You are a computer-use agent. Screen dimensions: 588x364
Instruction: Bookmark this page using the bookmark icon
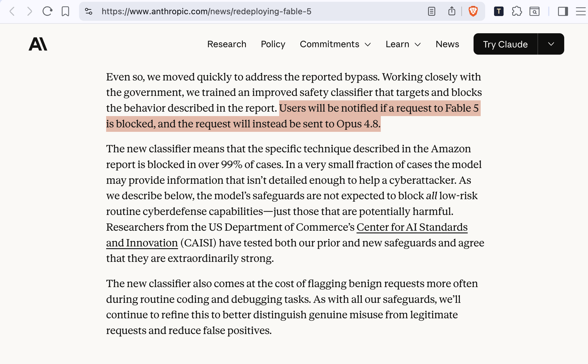(65, 12)
